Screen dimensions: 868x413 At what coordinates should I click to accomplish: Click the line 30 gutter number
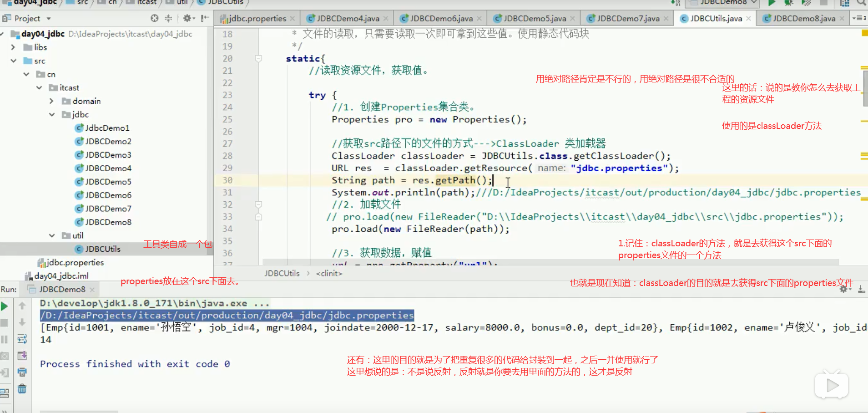(227, 180)
